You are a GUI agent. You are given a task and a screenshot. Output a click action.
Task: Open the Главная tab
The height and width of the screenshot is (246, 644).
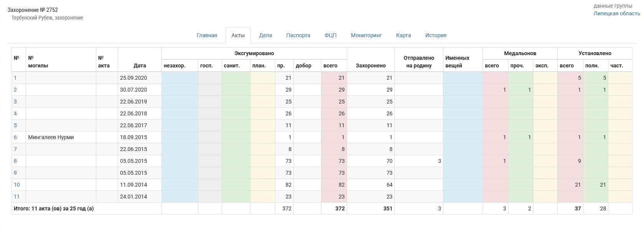tap(207, 35)
